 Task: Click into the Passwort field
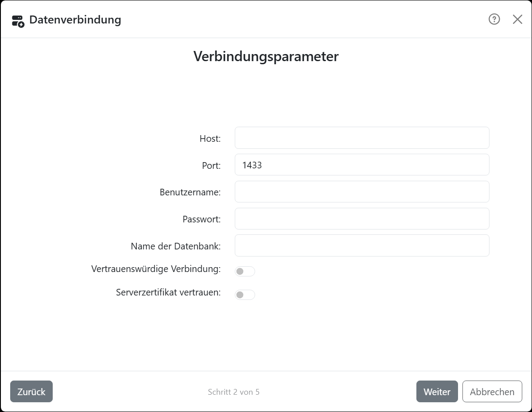[x=362, y=219]
